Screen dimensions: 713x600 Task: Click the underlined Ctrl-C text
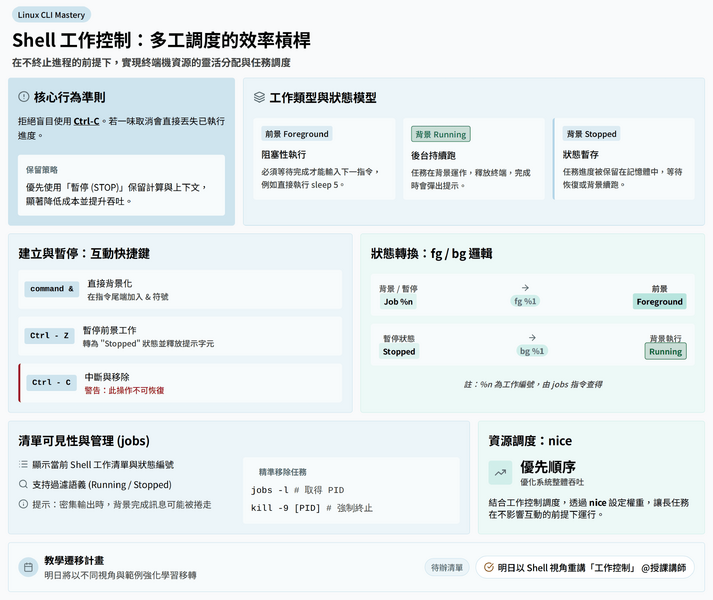click(x=86, y=121)
